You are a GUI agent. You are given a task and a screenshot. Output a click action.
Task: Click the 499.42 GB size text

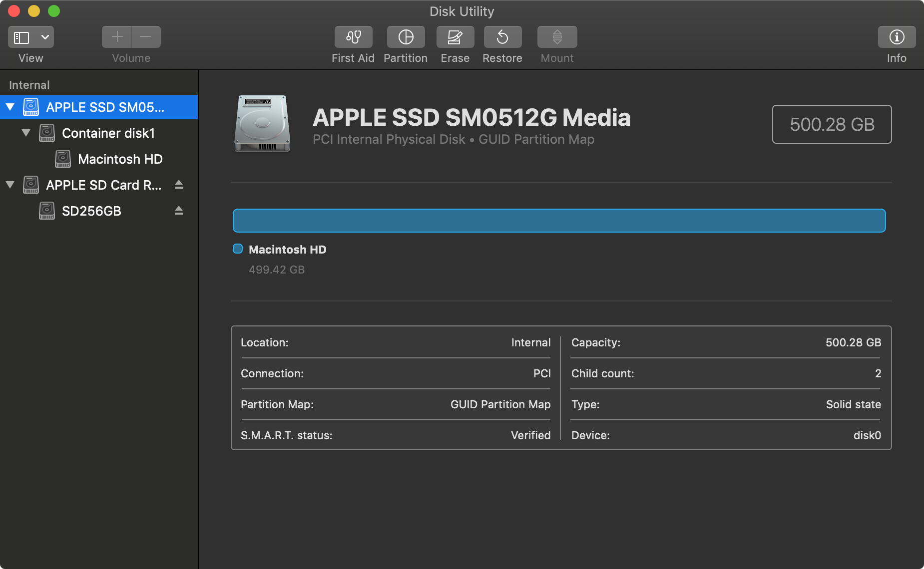pyautogui.click(x=277, y=270)
